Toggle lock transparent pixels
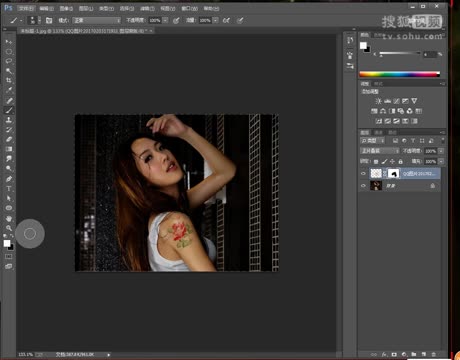 click(x=376, y=161)
